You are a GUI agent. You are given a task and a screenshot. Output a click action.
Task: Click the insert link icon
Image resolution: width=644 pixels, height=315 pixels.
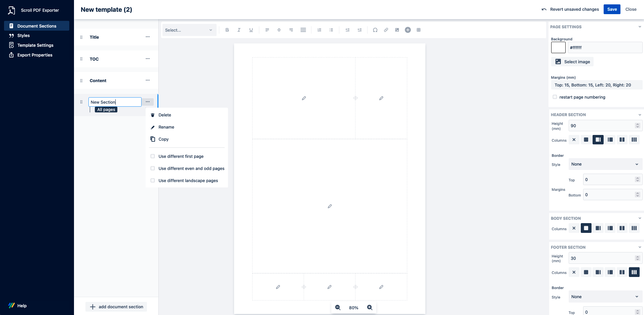386,30
